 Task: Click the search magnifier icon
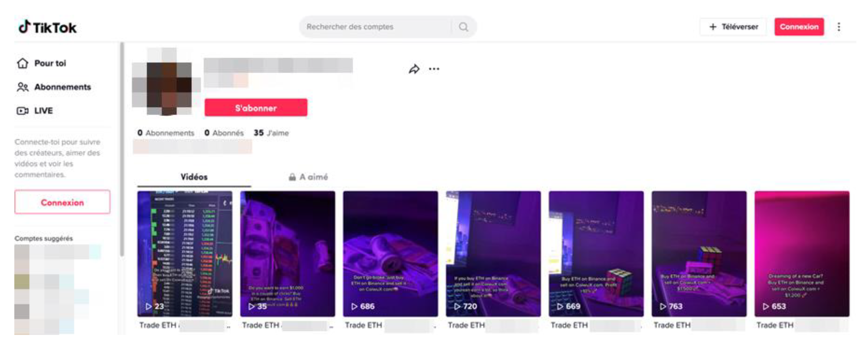point(464,27)
